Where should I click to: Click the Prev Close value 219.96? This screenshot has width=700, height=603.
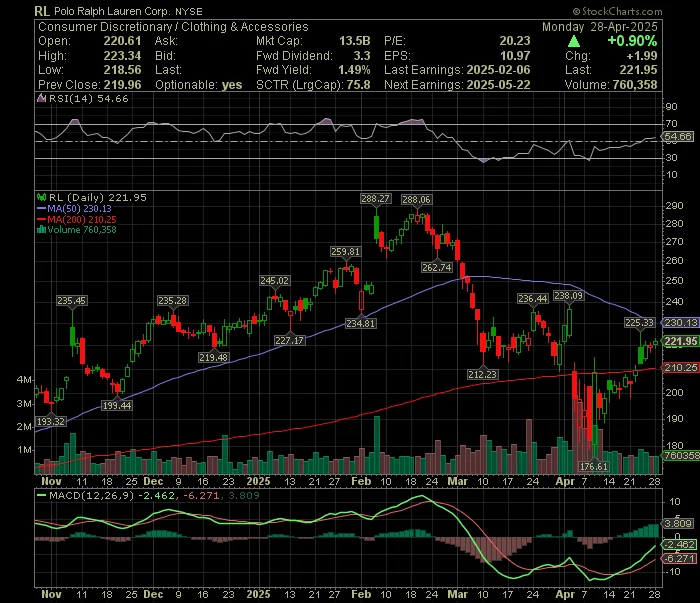tap(122, 85)
